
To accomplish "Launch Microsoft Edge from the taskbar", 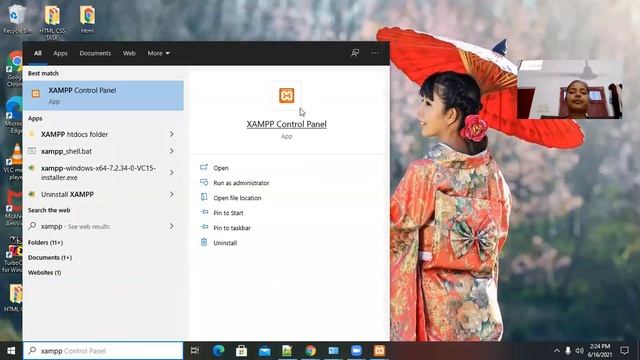I will coord(218,351).
